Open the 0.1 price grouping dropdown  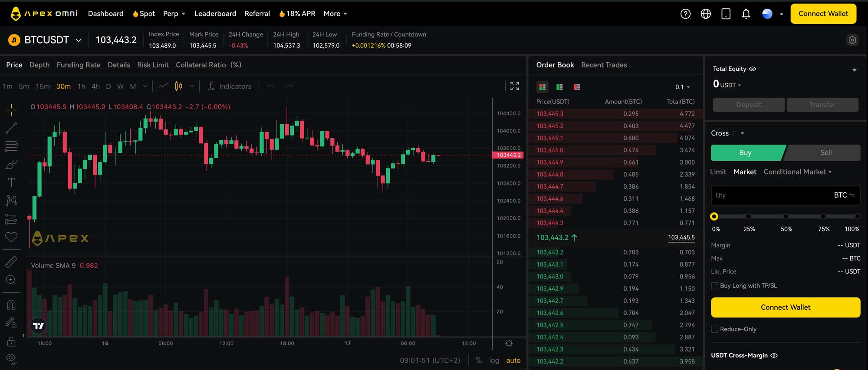click(x=682, y=87)
